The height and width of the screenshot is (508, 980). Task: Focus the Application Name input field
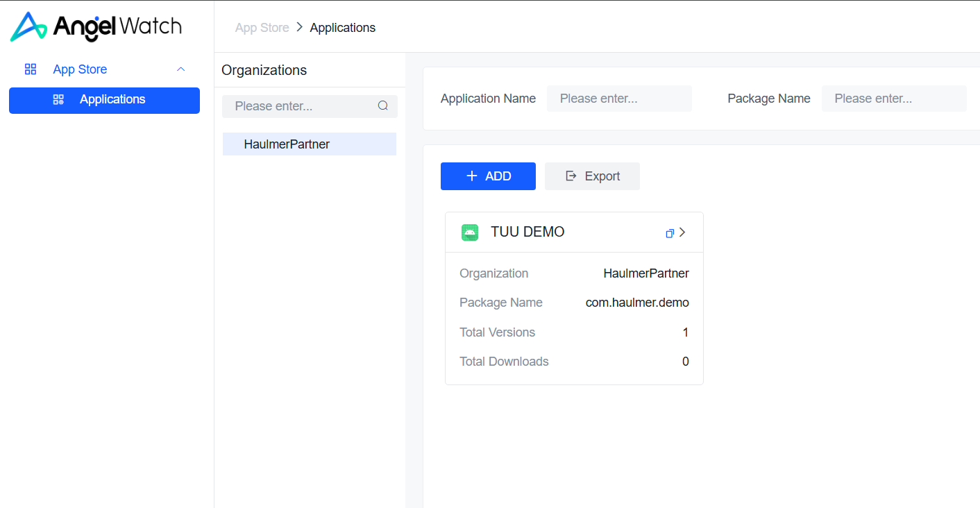pyautogui.click(x=619, y=99)
